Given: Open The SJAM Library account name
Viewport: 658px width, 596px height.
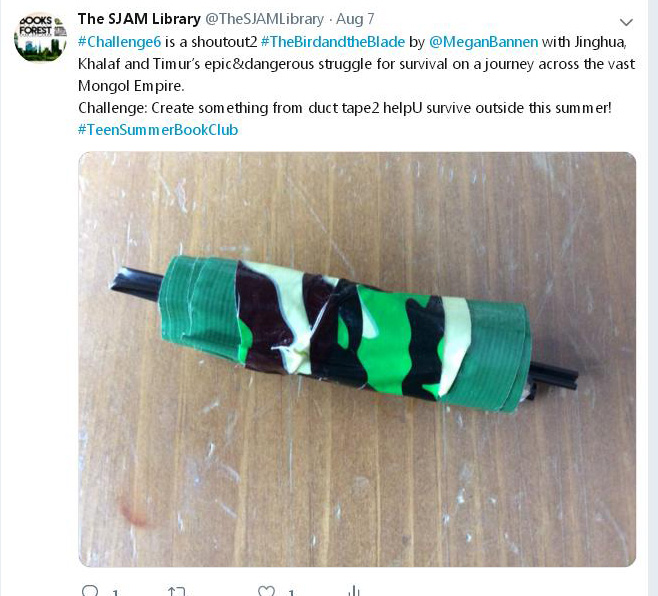Looking at the screenshot, I should tap(139, 19).
